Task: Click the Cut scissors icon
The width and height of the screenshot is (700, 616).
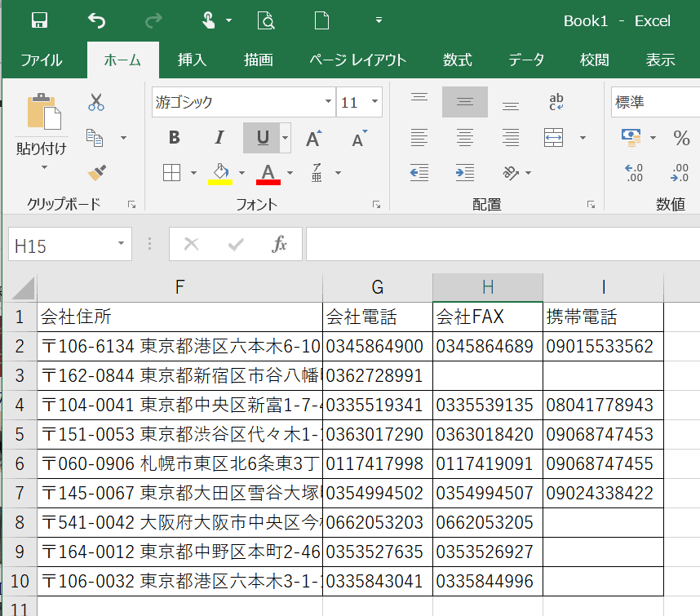Action: pos(96,102)
